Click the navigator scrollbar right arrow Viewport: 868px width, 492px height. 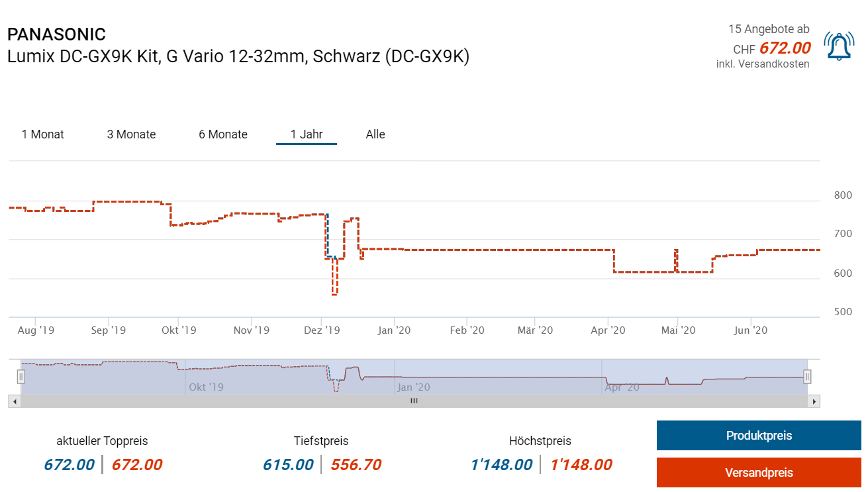(814, 401)
